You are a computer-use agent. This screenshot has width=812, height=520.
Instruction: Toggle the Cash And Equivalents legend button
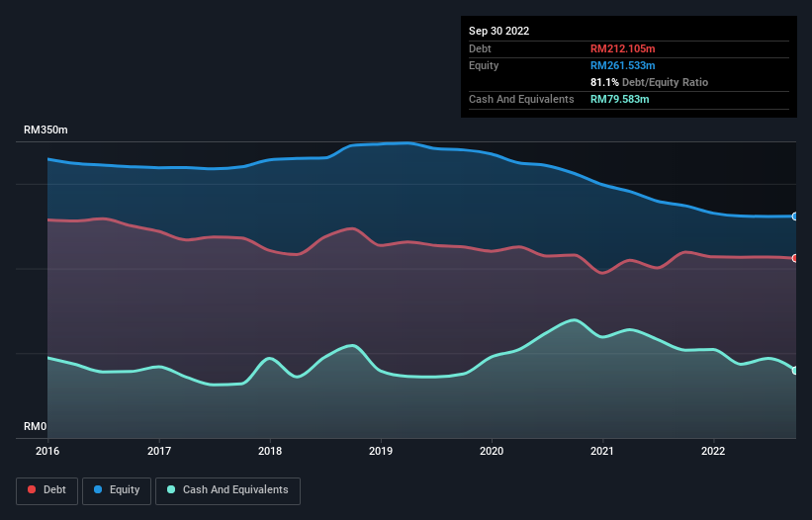click(x=227, y=490)
